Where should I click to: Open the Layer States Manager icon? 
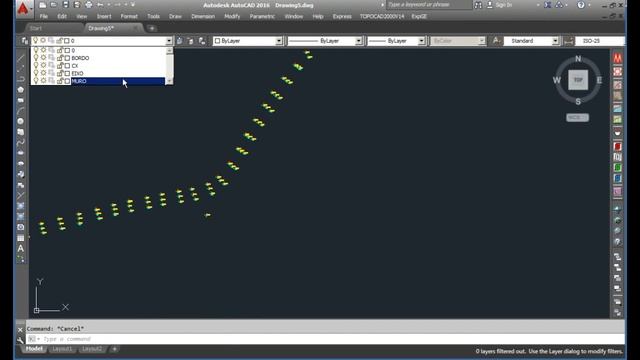tap(202, 41)
